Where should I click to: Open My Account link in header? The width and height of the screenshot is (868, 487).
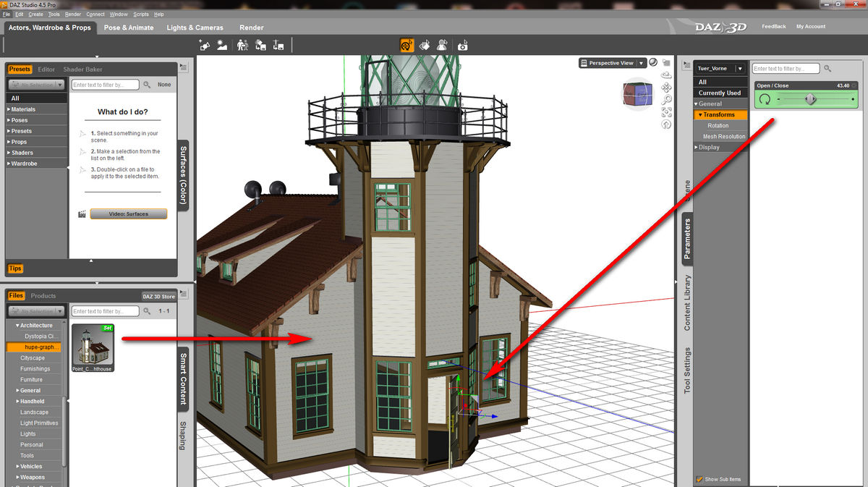(x=811, y=26)
